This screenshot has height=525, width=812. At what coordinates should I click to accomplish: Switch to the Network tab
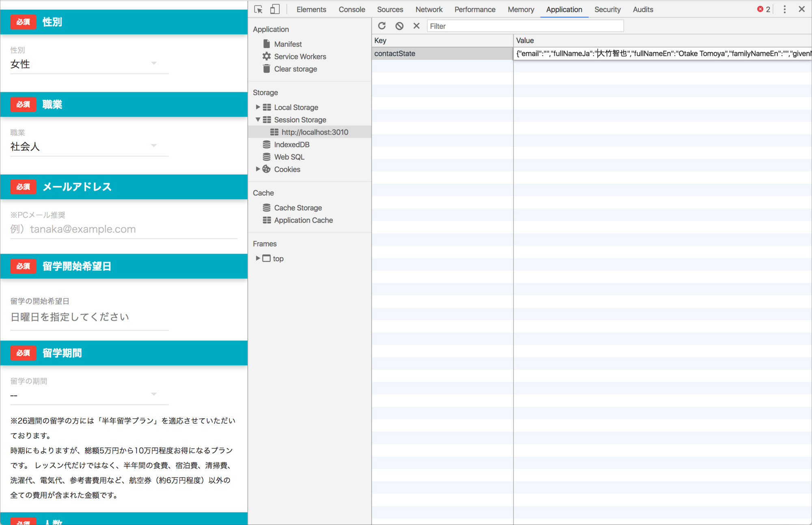[429, 9]
